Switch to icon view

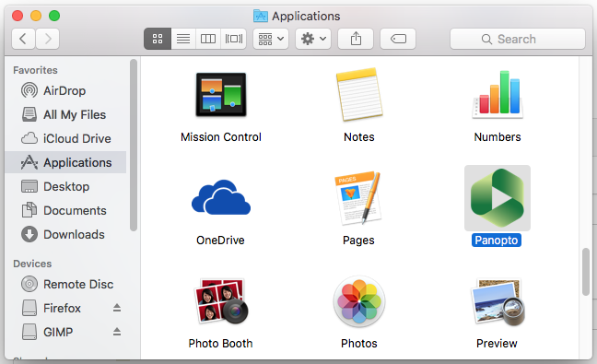pyautogui.click(x=158, y=39)
